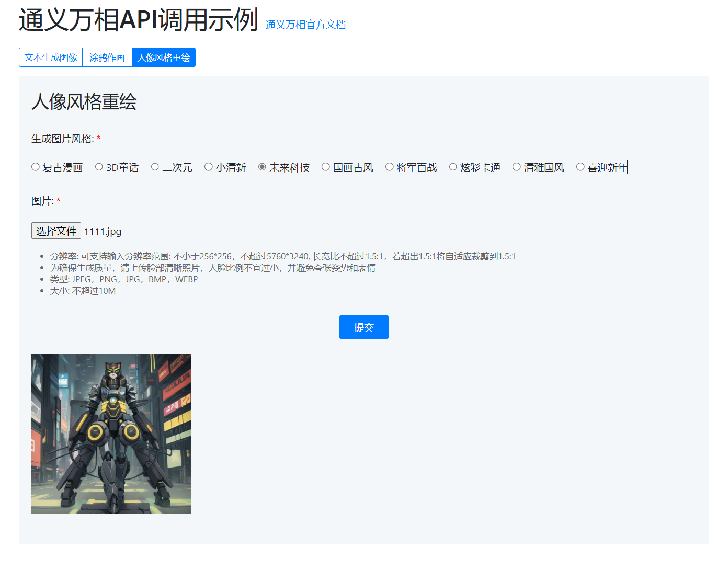The height and width of the screenshot is (570, 728).
Task: Pick the 炫彩卡通 radio button
Action: coord(453,167)
